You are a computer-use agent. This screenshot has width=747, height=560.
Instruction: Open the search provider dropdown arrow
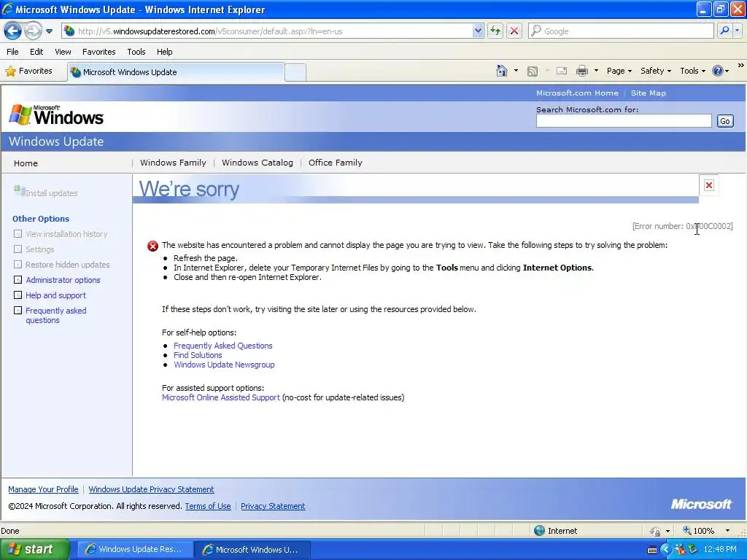pyautogui.click(x=737, y=31)
